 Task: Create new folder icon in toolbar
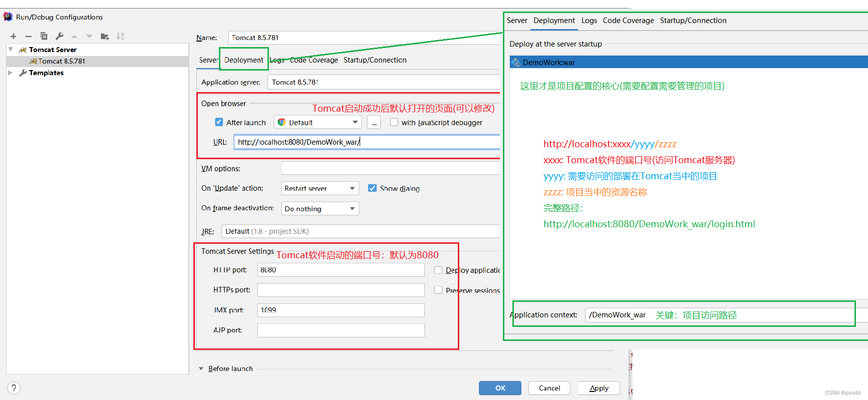105,36
